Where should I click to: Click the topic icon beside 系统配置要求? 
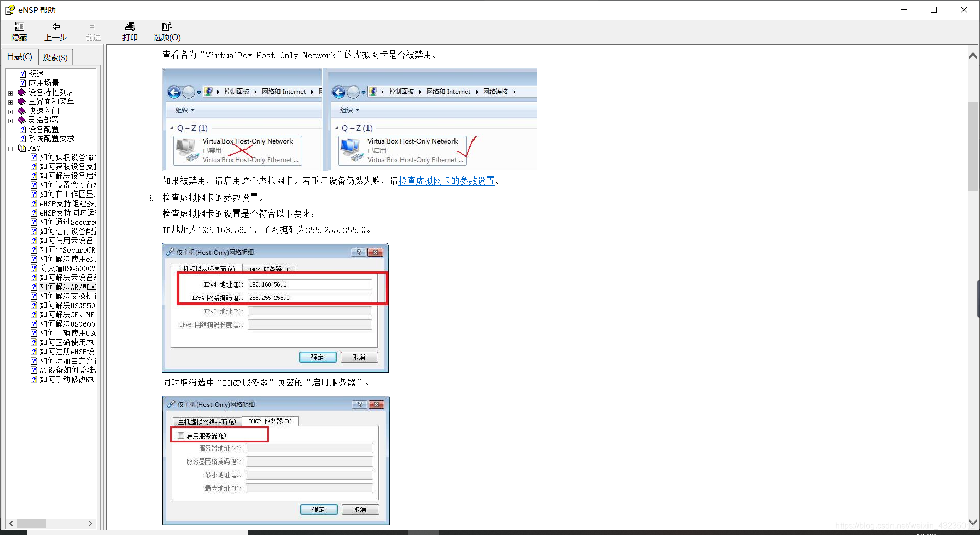pyautogui.click(x=23, y=138)
